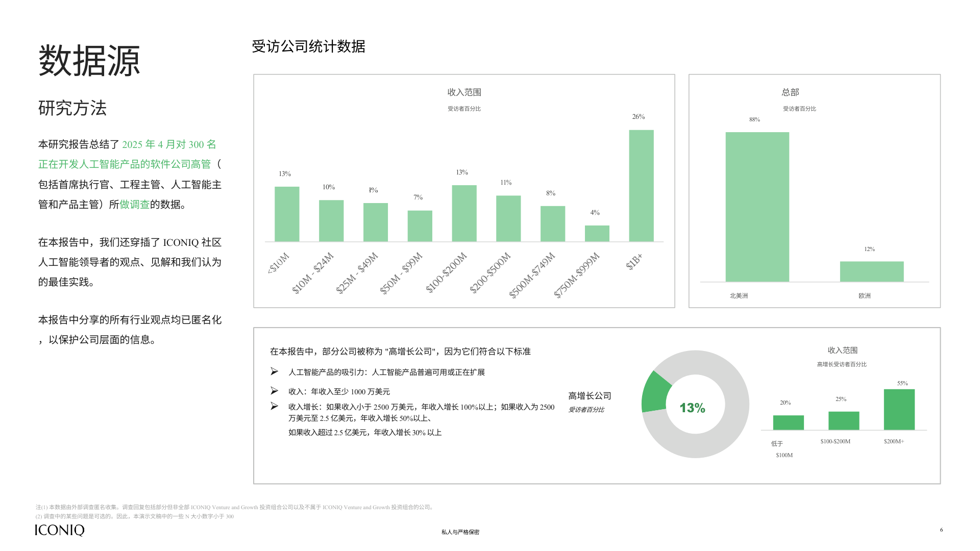Click the 26% data label
This screenshot has width=980, height=551.
(x=639, y=117)
